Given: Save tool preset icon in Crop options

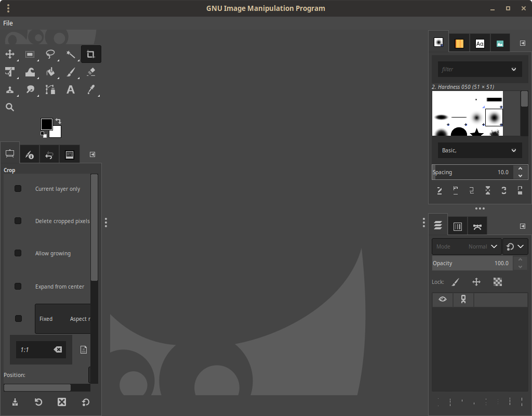Looking at the screenshot, I should (15, 402).
